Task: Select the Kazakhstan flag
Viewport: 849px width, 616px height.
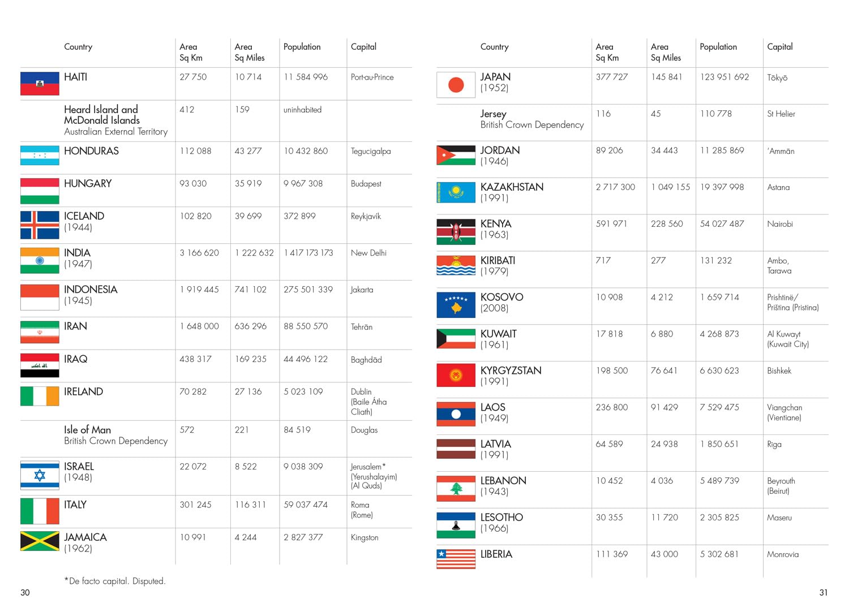Action: point(456,192)
